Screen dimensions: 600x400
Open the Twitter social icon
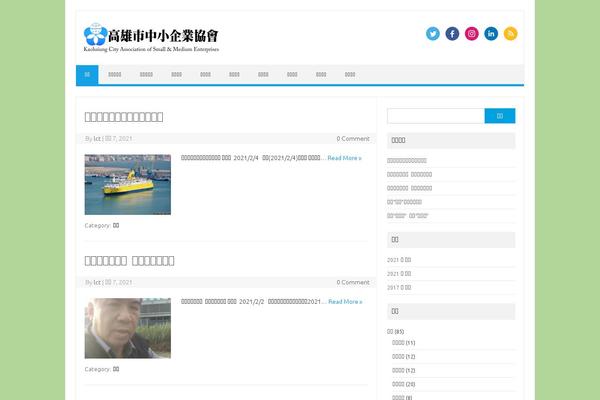(x=433, y=34)
